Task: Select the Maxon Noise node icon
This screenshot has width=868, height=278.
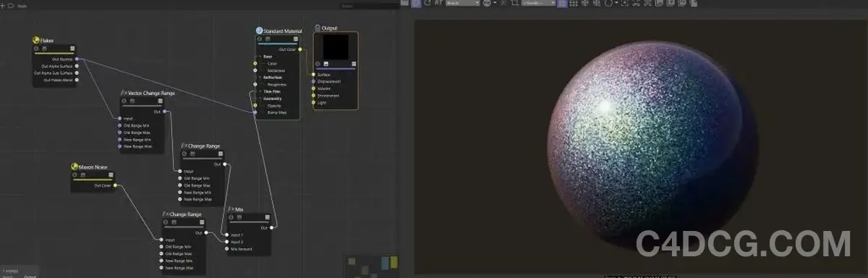Action: [x=75, y=167]
